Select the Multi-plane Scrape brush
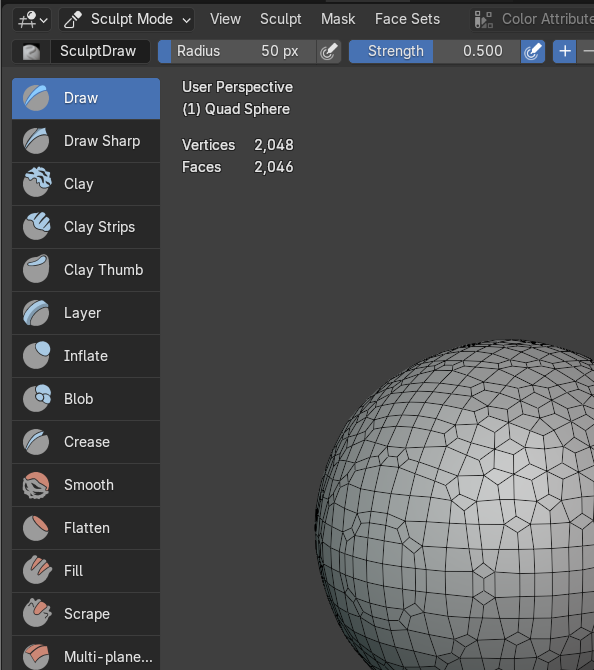Image resolution: width=594 pixels, height=670 pixels. point(86,654)
